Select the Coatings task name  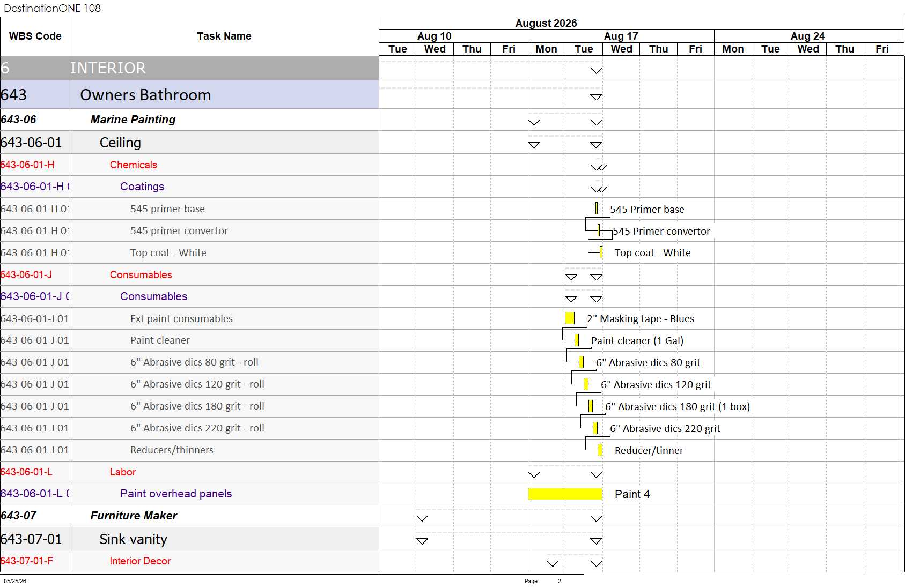[x=142, y=187]
